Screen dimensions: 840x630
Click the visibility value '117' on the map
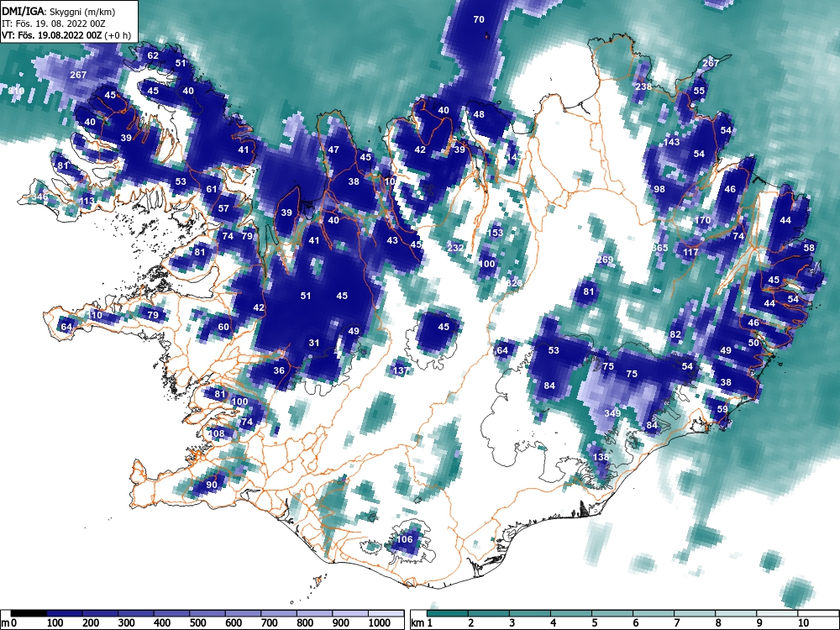(690, 252)
